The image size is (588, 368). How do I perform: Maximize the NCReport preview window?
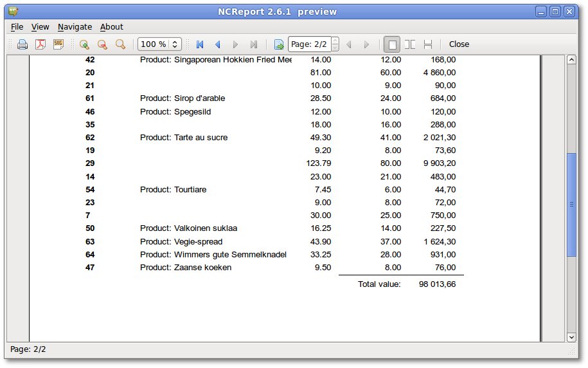pyautogui.click(x=555, y=12)
